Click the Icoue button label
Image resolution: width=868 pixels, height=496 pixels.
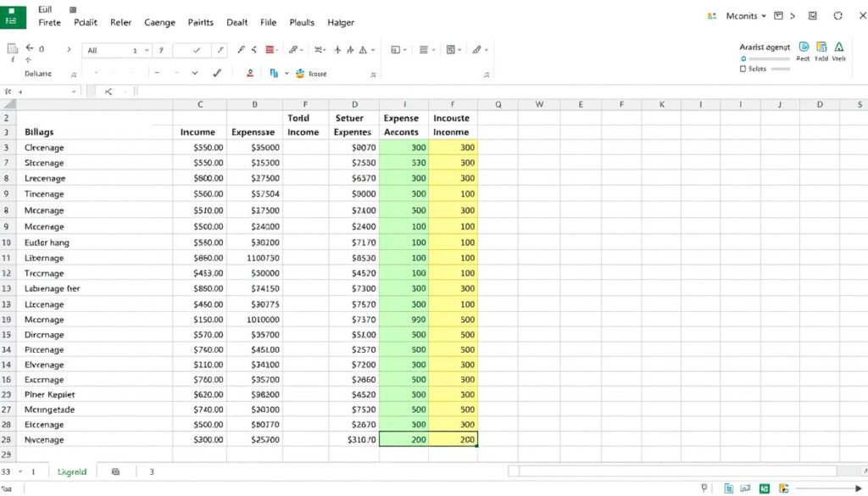[x=317, y=74]
